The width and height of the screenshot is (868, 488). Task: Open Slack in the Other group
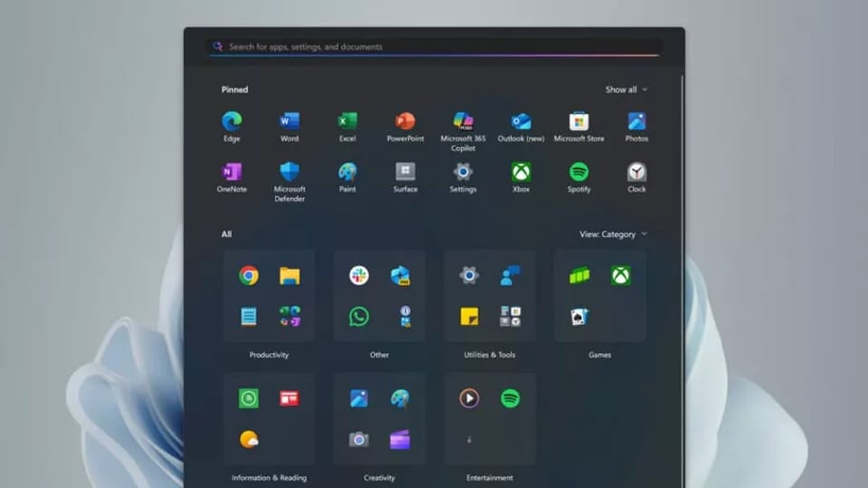click(359, 276)
